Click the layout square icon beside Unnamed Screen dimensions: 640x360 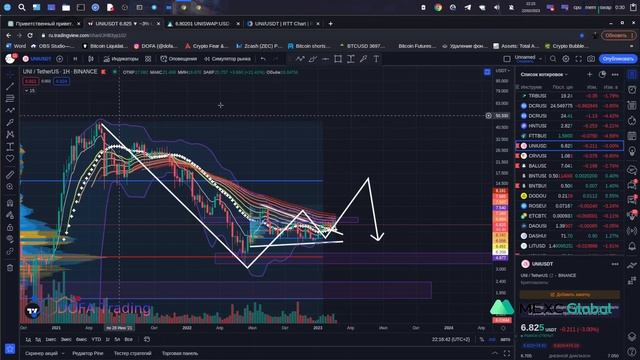point(507,59)
